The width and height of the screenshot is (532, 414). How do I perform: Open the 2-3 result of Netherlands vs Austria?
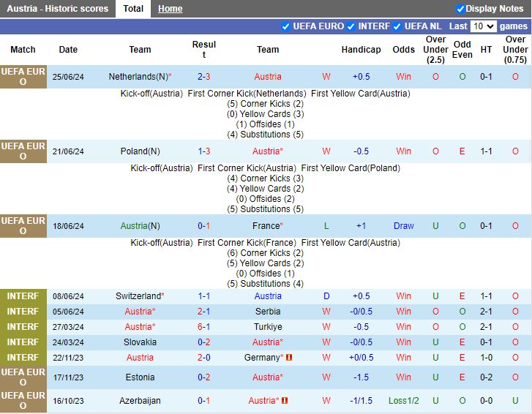click(204, 77)
